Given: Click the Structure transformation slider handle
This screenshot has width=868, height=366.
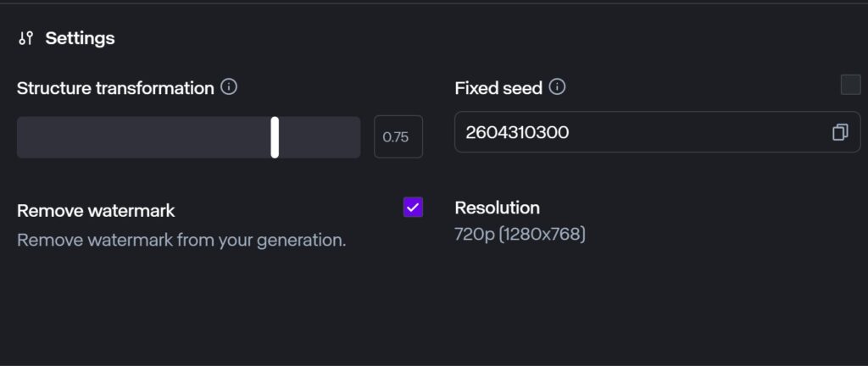Looking at the screenshot, I should point(275,137).
